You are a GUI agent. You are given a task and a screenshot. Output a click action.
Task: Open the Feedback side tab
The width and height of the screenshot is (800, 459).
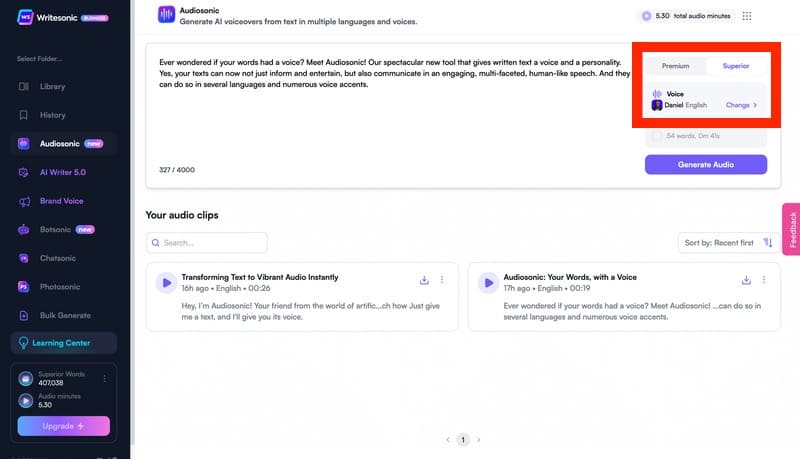792,230
